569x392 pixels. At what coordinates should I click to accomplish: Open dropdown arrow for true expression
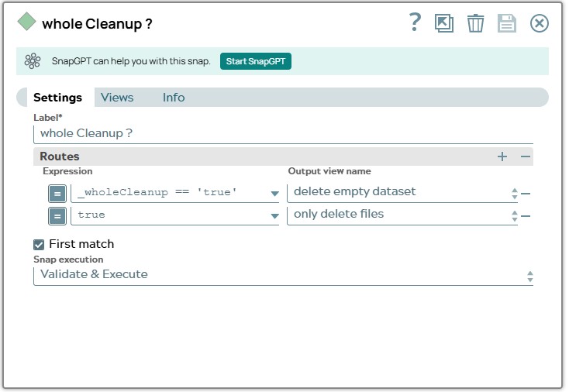click(274, 216)
